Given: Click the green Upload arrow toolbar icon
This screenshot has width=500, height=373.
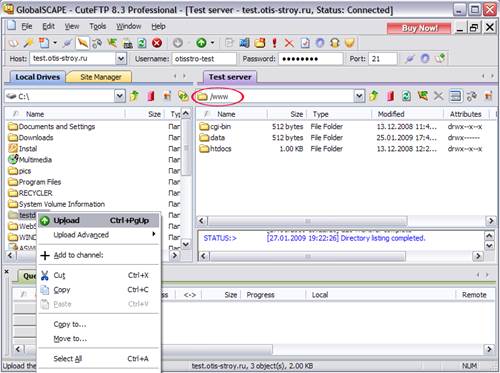Looking at the screenshot, I should point(201,43).
